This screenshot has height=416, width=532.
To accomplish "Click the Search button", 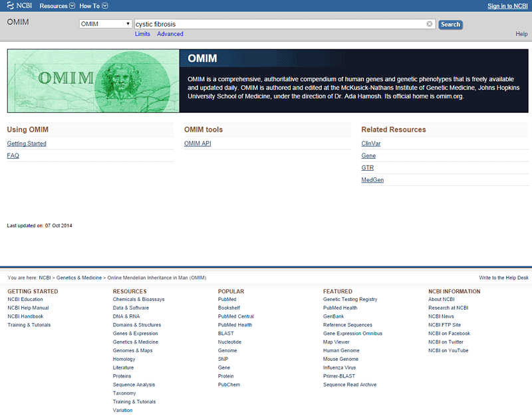I will (450, 25).
